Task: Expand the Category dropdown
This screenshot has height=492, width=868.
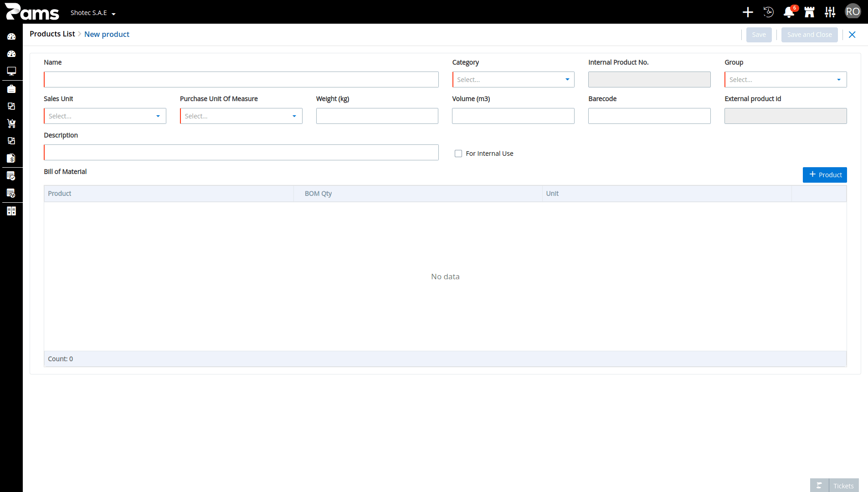Action: [513, 80]
